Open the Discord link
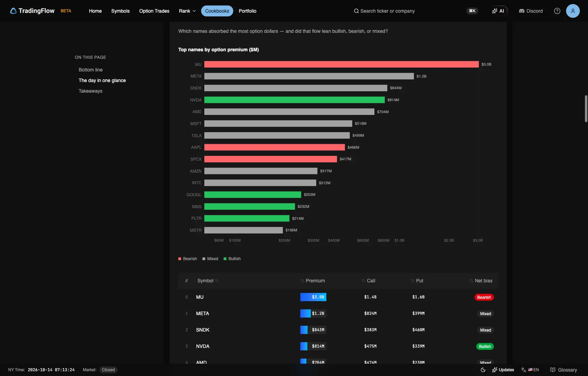588x376 pixels. tap(531, 11)
